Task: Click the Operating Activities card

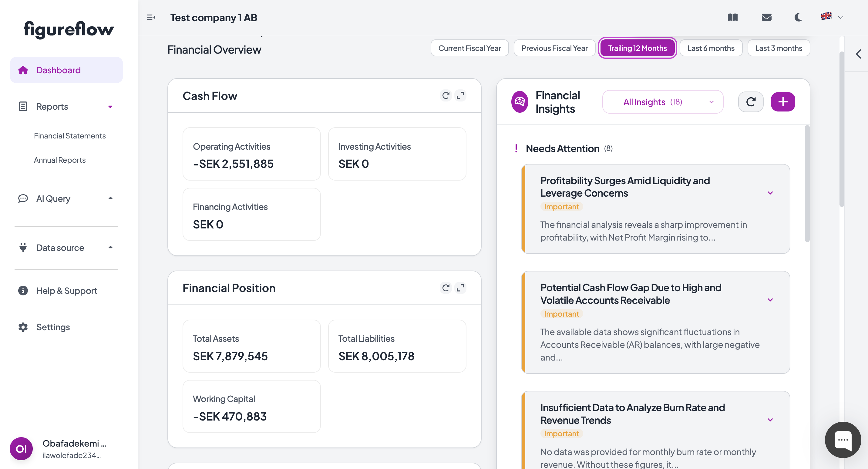Action: click(x=251, y=154)
